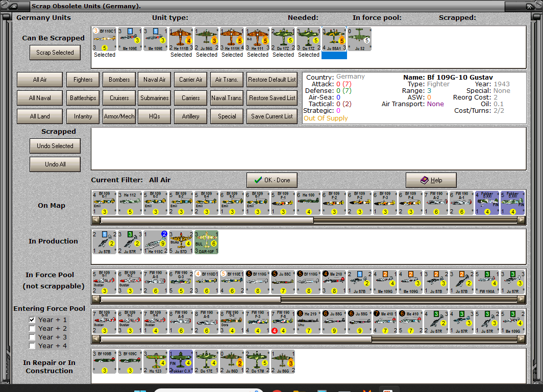Select the He 111B bomber counter

tap(181, 39)
